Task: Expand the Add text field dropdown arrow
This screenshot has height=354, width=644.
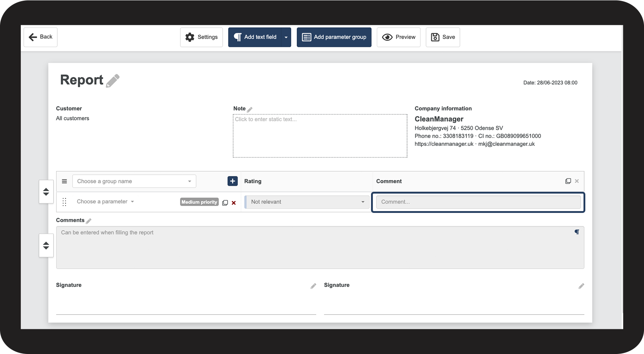Action: click(286, 37)
